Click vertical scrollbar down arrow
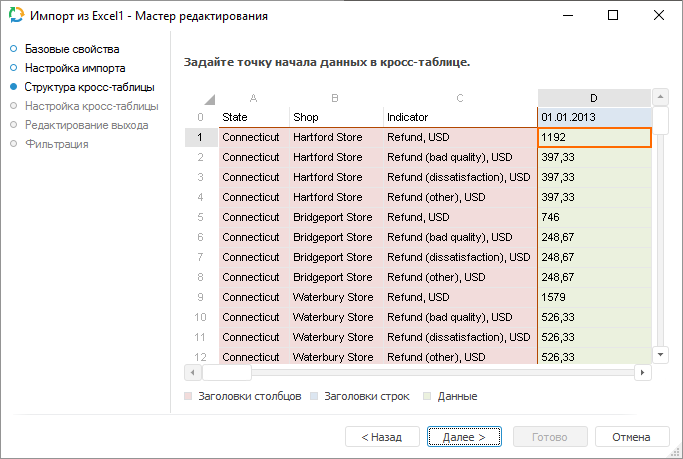Image resolution: width=683 pixels, height=459 pixels. coord(660,354)
